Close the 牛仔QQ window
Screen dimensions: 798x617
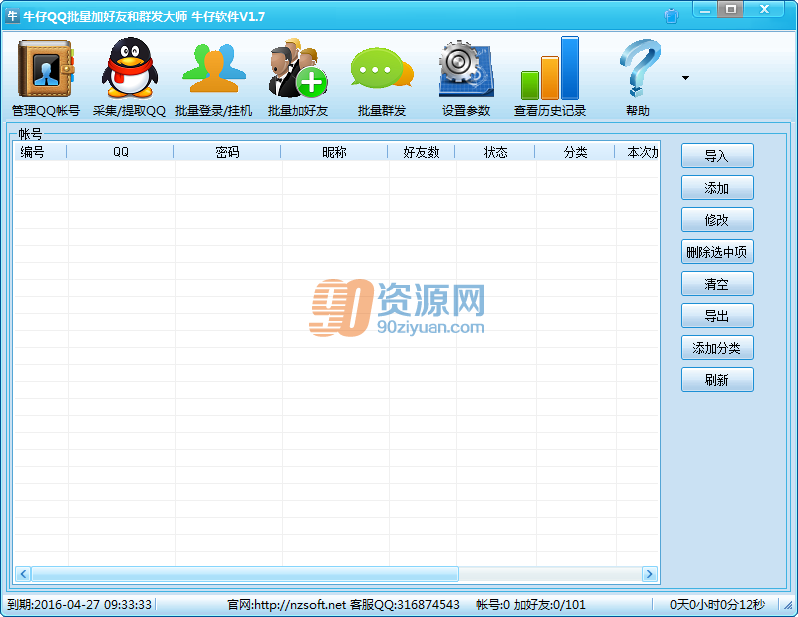pyautogui.click(x=764, y=9)
